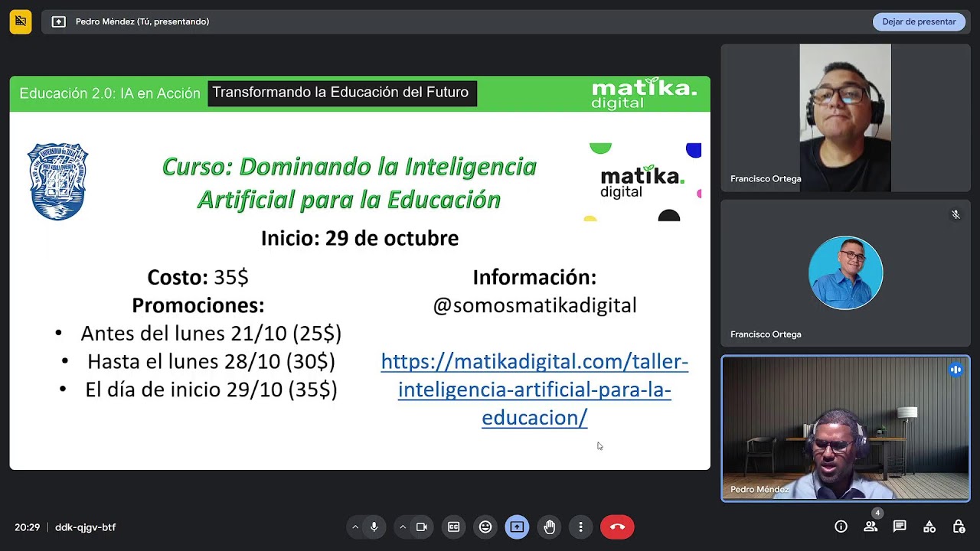Click speaking indicator on Pedro Méndez tile

coord(955,370)
